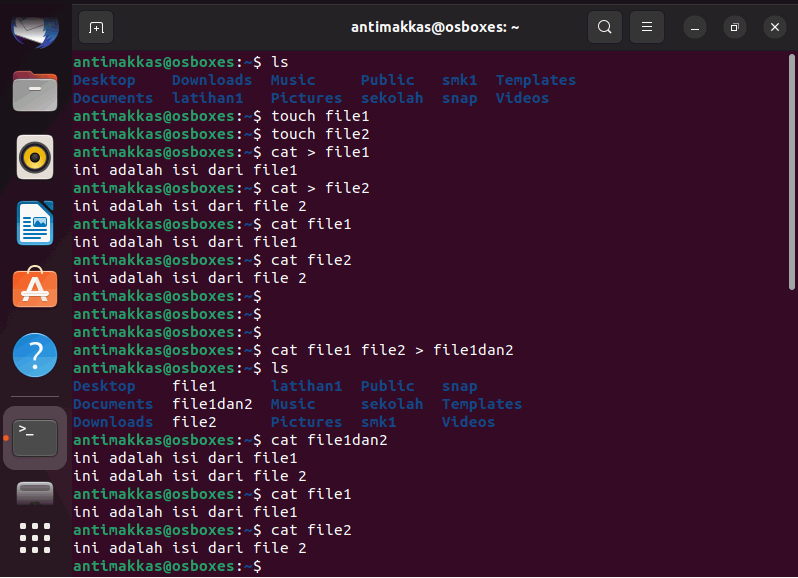Show Applications grid
The image size is (798, 578).
point(35,538)
